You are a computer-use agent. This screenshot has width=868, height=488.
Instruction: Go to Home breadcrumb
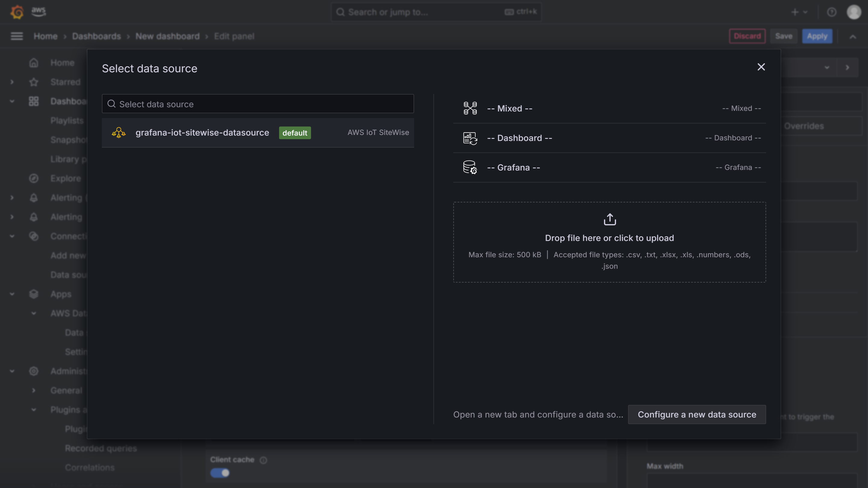46,36
